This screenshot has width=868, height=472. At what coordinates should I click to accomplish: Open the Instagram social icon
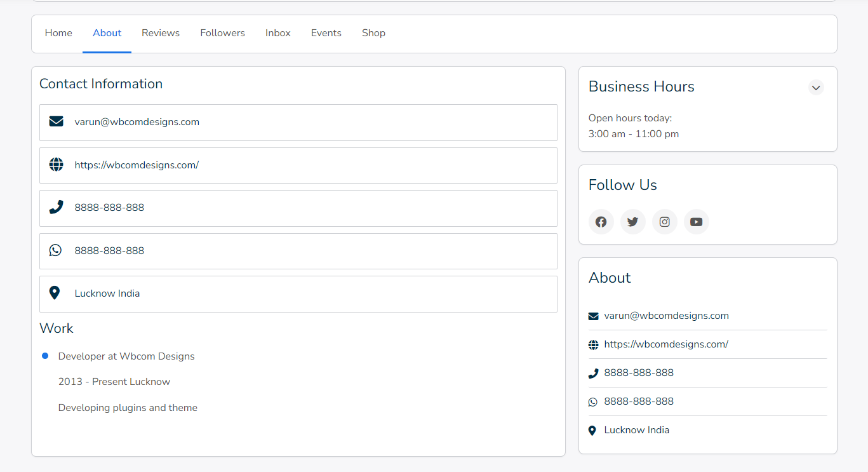tap(664, 222)
